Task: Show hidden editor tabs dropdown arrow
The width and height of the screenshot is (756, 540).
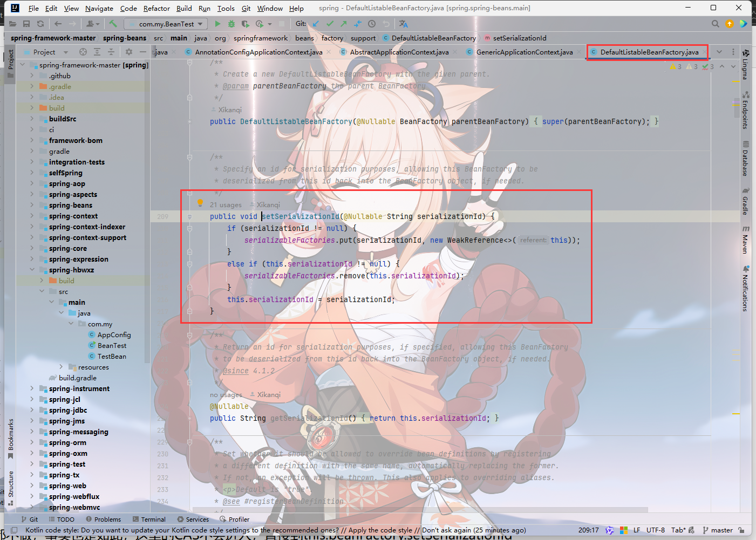Action: point(719,52)
